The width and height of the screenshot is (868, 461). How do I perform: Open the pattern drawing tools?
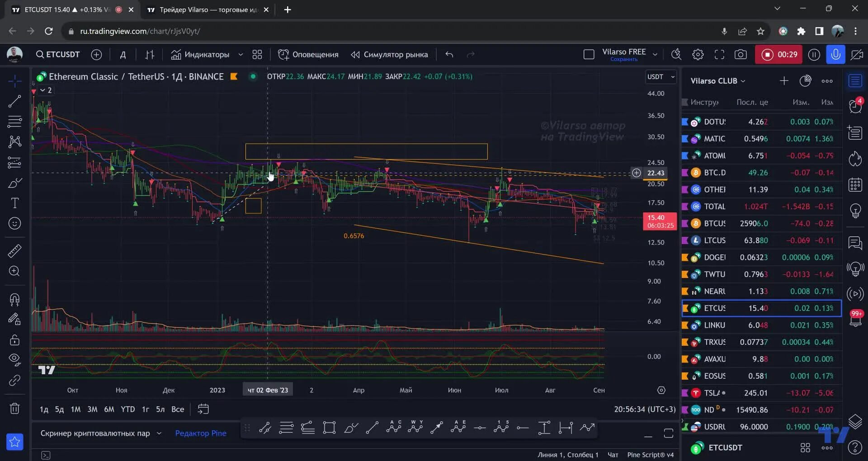14,142
